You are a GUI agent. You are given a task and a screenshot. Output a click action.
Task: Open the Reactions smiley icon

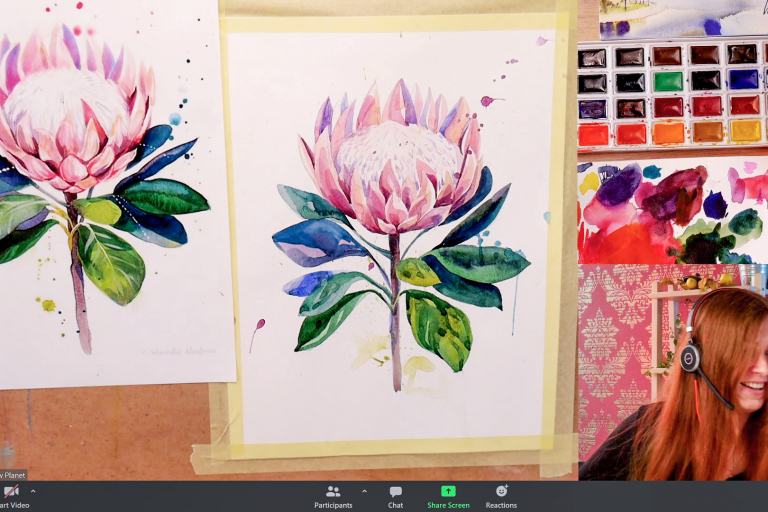(x=501, y=491)
